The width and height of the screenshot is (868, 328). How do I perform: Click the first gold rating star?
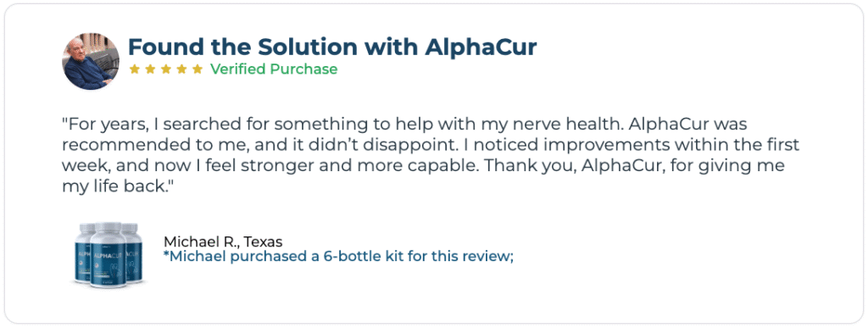point(134,69)
